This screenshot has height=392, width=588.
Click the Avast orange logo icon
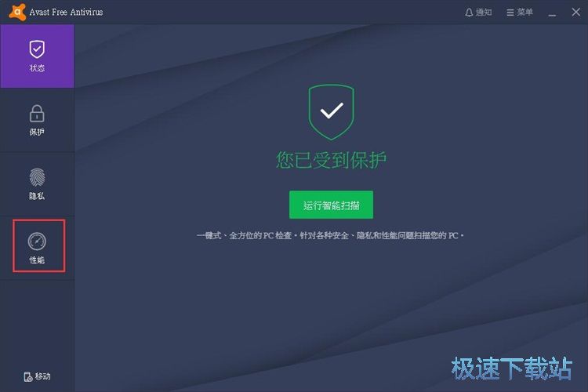pos(17,12)
